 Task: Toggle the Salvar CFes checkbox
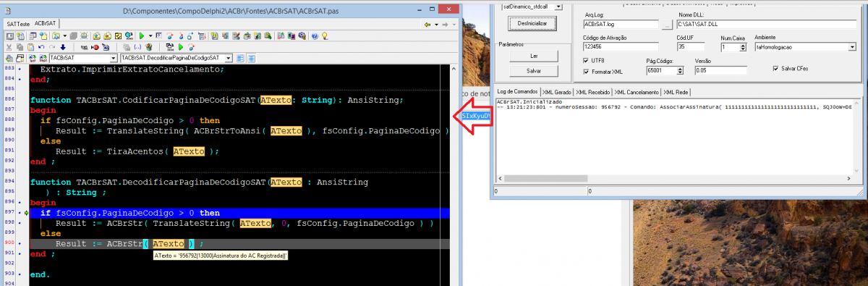[775, 69]
